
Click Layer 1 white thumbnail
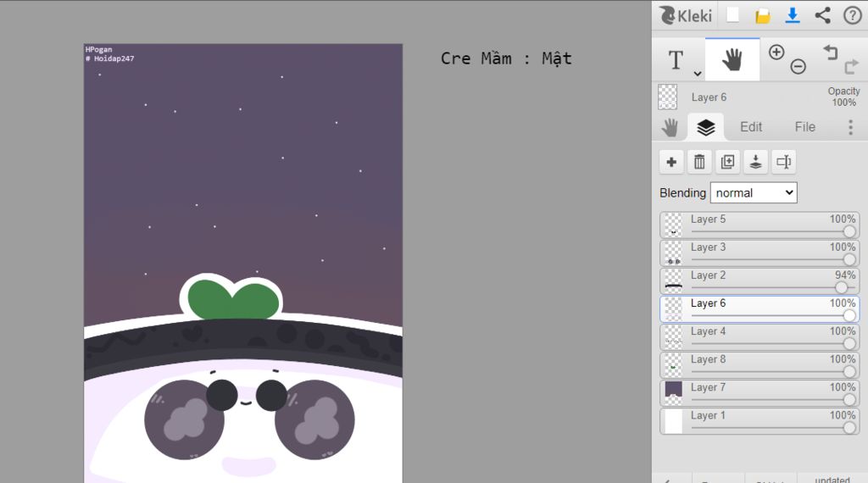pyautogui.click(x=673, y=422)
